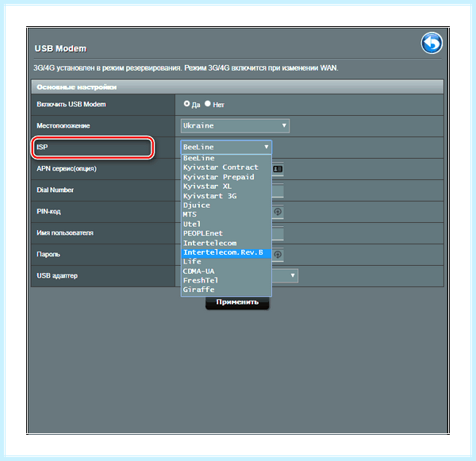
Task: Click the USB Modem heading
Action: pos(60,48)
